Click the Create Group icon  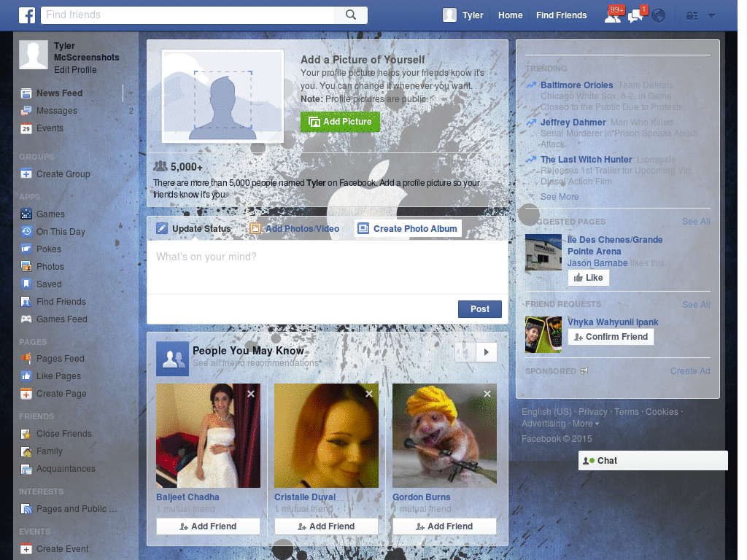pyautogui.click(x=26, y=174)
